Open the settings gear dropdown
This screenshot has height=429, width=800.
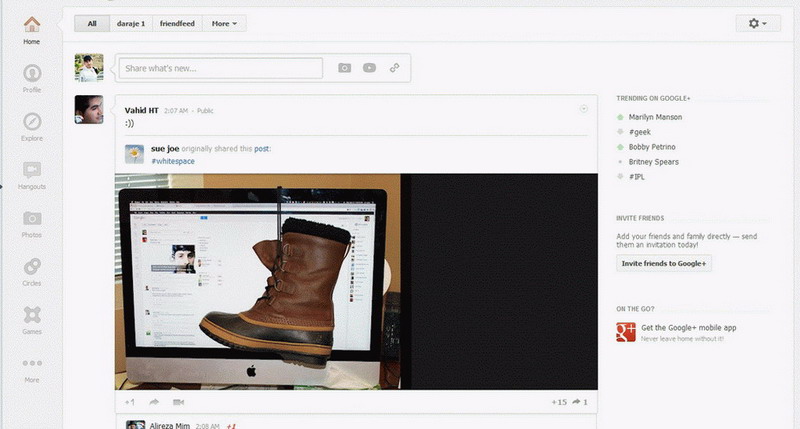758,23
